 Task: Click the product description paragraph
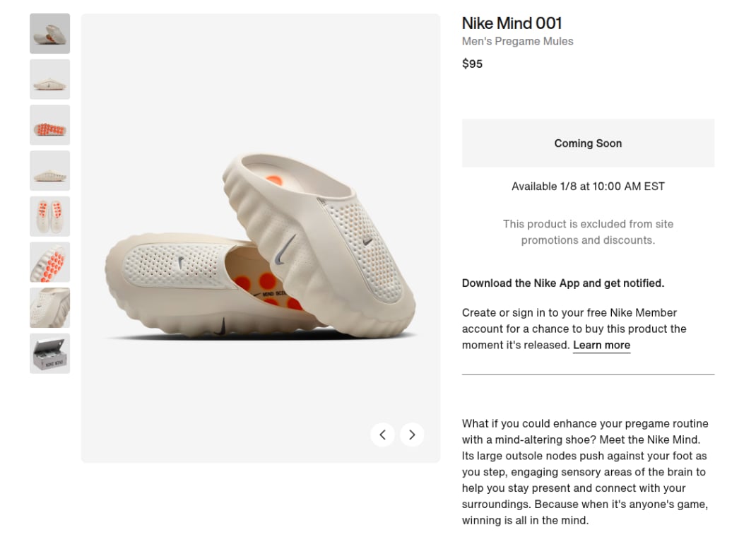(585, 471)
